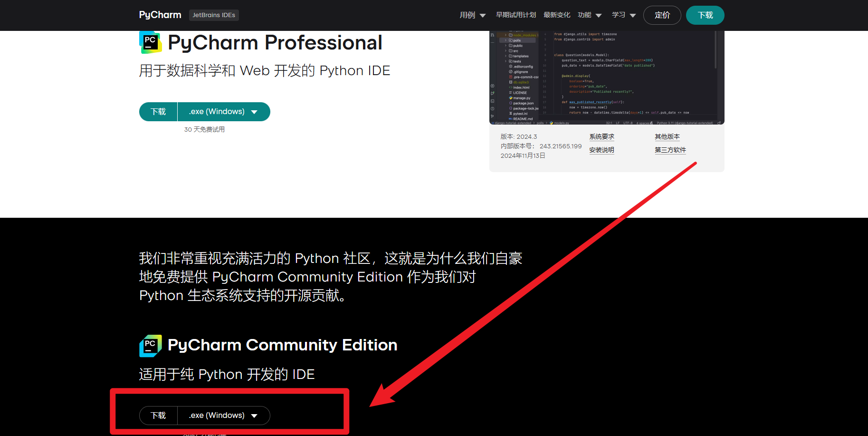Click the PyCharm Community Edition product icon
The height and width of the screenshot is (436, 868).
click(x=151, y=346)
